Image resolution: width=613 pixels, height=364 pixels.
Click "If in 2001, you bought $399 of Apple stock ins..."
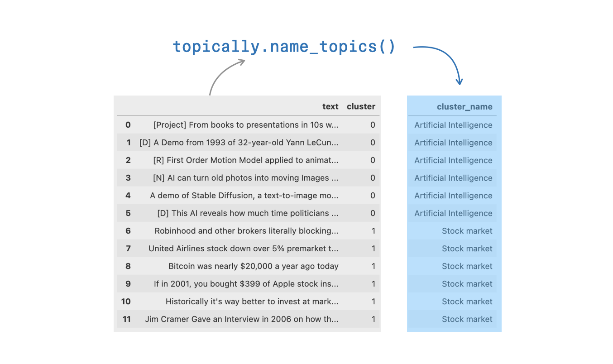246,284
